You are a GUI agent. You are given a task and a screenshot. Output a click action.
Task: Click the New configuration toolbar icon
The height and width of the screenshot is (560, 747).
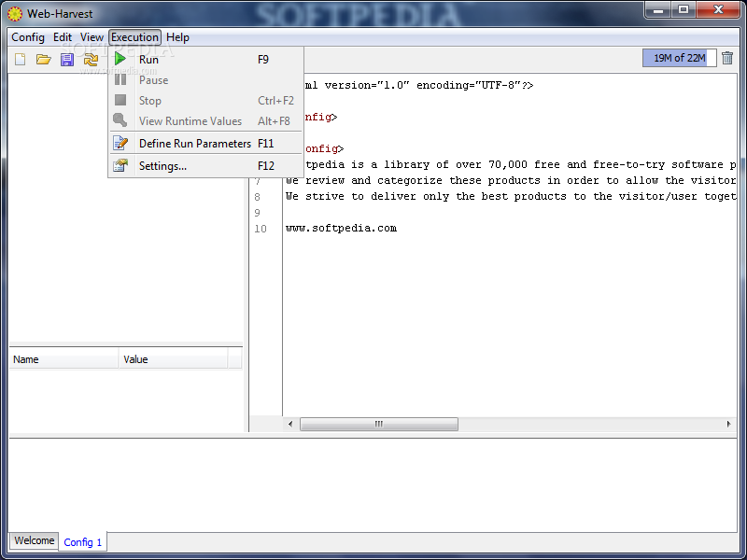(20, 60)
